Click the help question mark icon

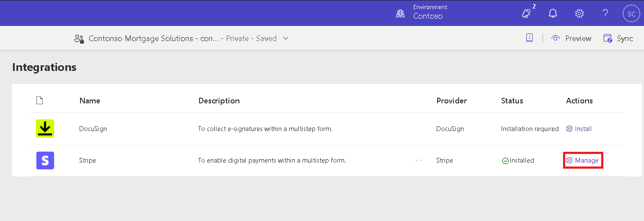[x=605, y=13]
